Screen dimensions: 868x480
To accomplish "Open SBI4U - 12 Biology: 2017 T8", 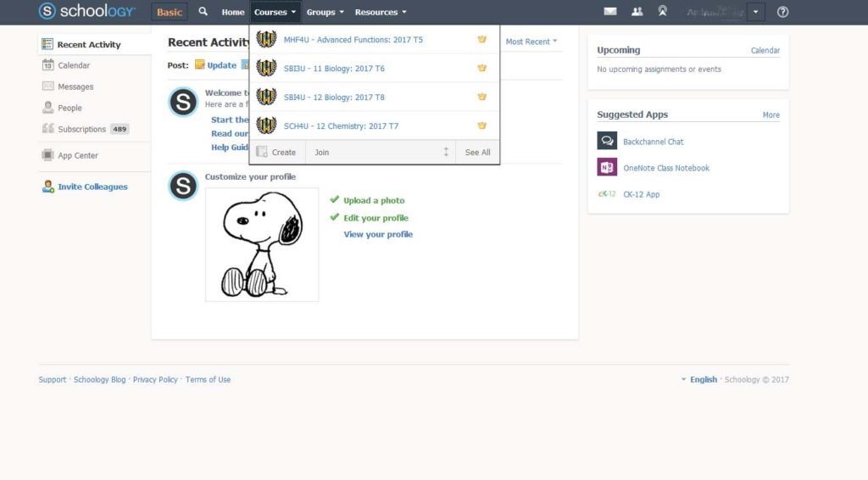I will 334,98.
